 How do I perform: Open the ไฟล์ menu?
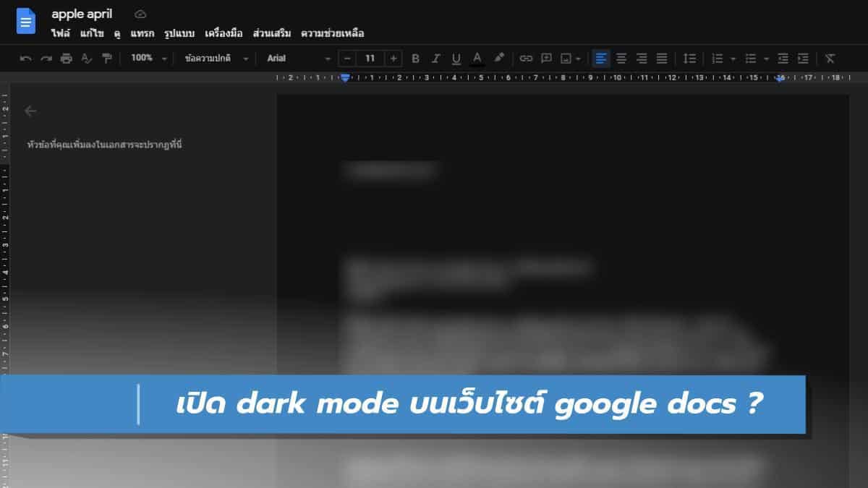(x=61, y=33)
